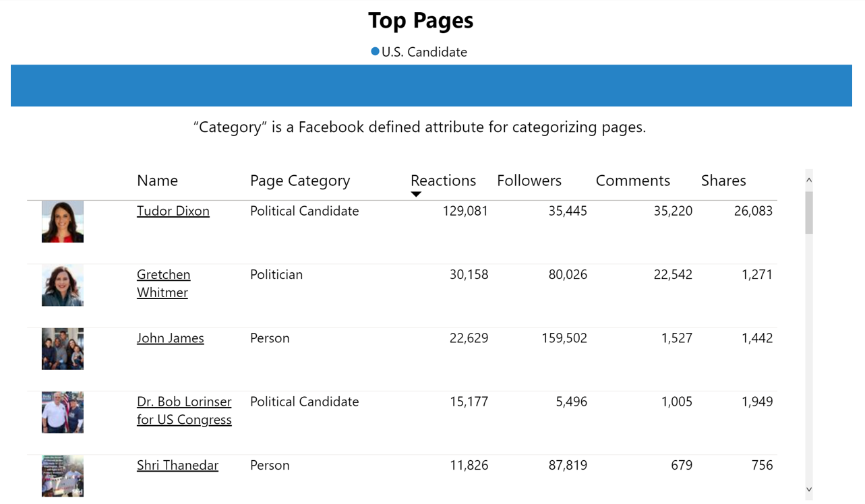Viewport: 865px width, 504px height.
Task: Open Dr. Bob Lorinser for US Congress link
Action: 184,410
